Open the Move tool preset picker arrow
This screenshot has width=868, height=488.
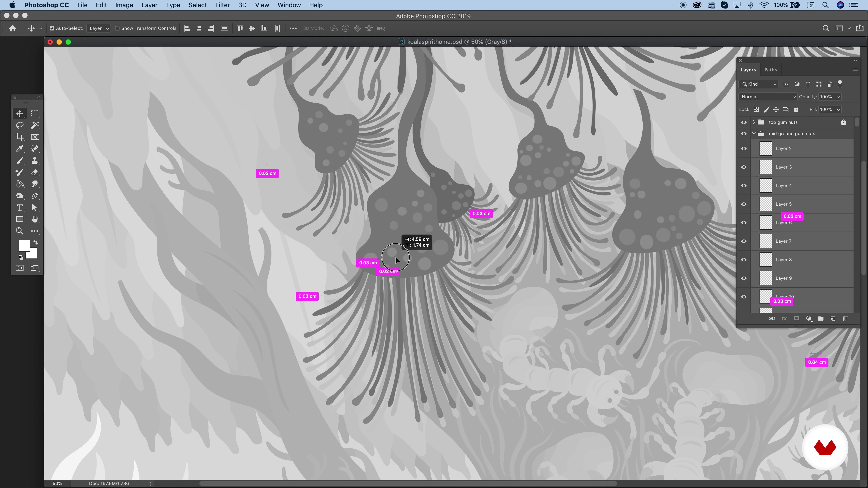(41, 29)
